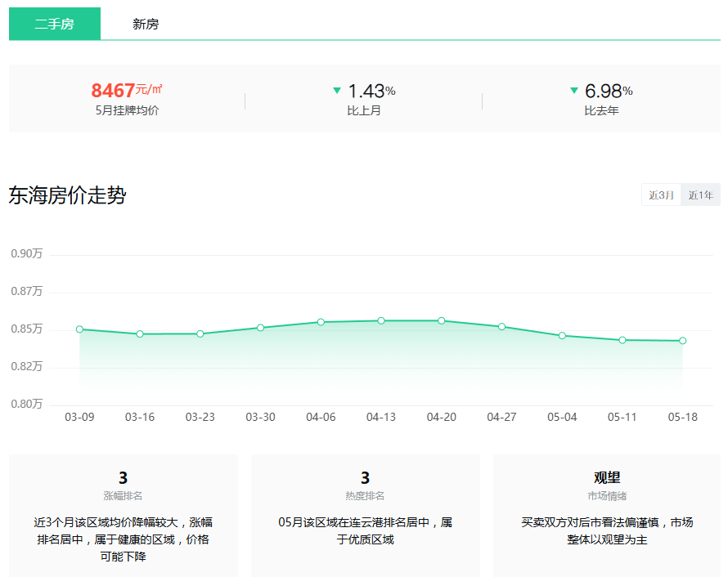This screenshot has height=577, width=728.
Task: Select the 近1年 range toggle
Action: 701,195
